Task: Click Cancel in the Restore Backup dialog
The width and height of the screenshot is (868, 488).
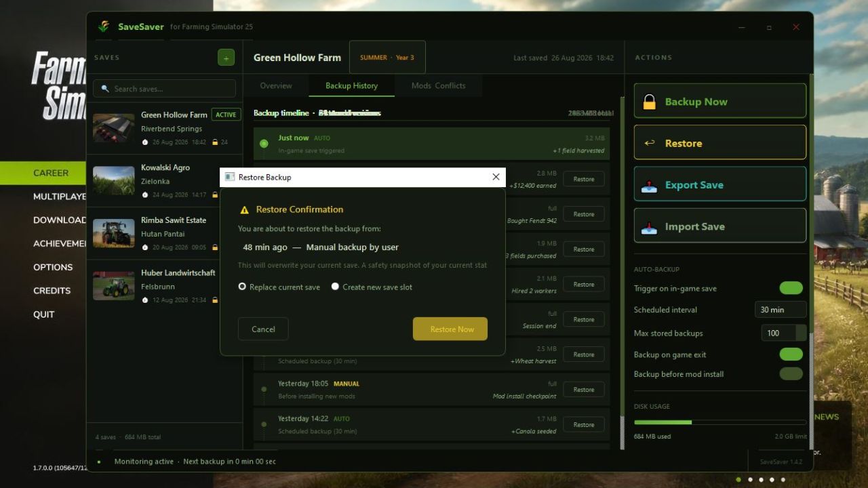Action: pyautogui.click(x=263, y=329)
